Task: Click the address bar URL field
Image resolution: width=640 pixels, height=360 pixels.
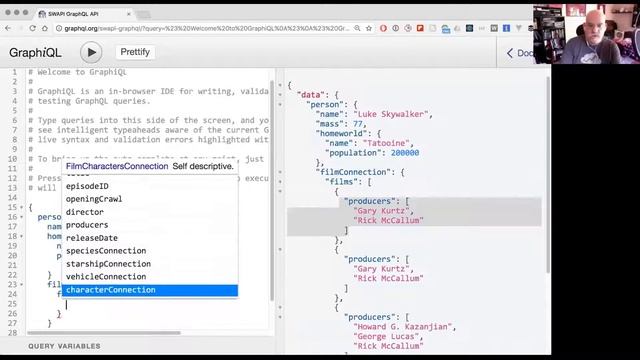Action: (207, 28)
